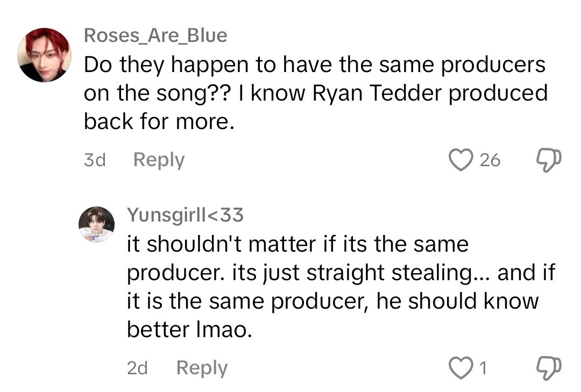Click the 26 likes count
This screenshot has width=581, height=392.
click(x=490, y=160)
